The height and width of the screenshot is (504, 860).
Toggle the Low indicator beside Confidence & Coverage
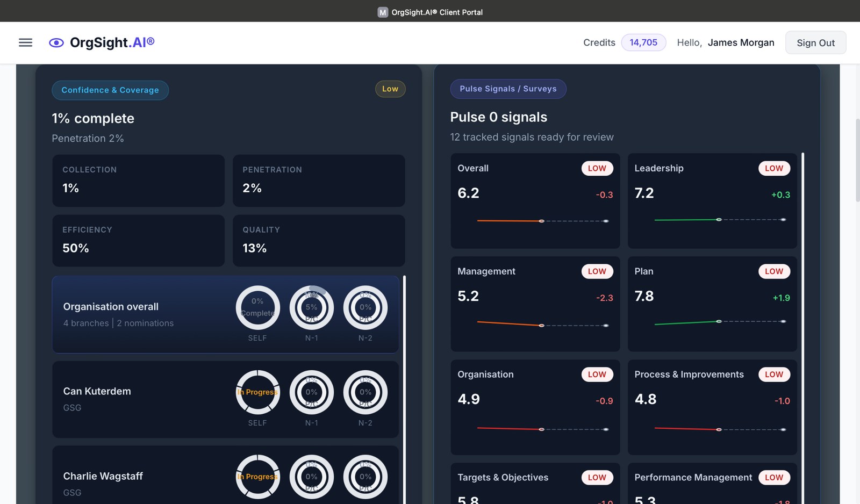[390, 89]
